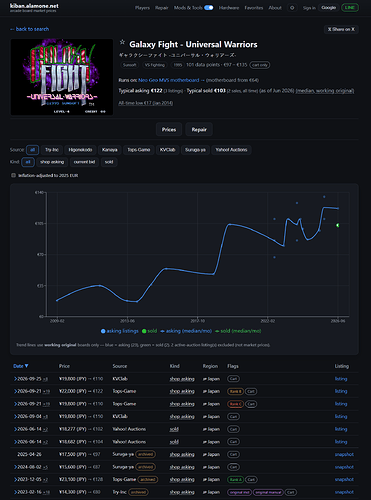Toggle sold legend green marker
This screenshot has height=500, width=371.
click(x=144, y=331)
